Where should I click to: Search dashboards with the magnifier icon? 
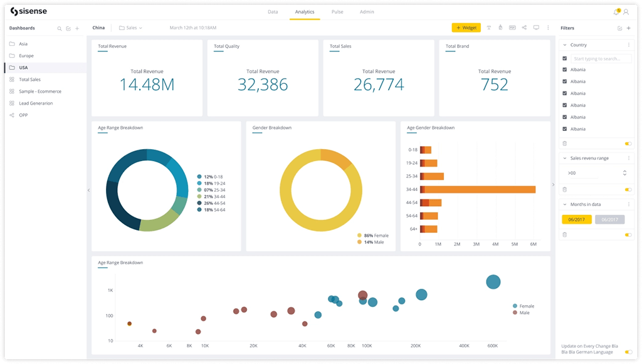click(x=60, y=28)
